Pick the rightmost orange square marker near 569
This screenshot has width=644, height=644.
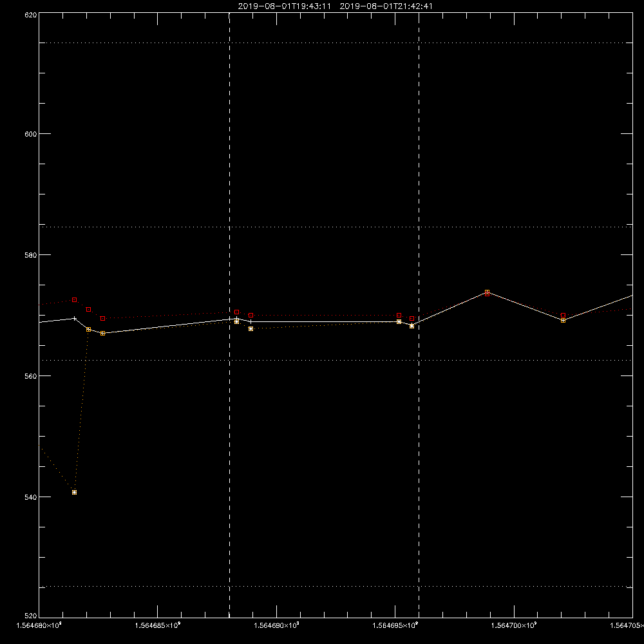563,320
